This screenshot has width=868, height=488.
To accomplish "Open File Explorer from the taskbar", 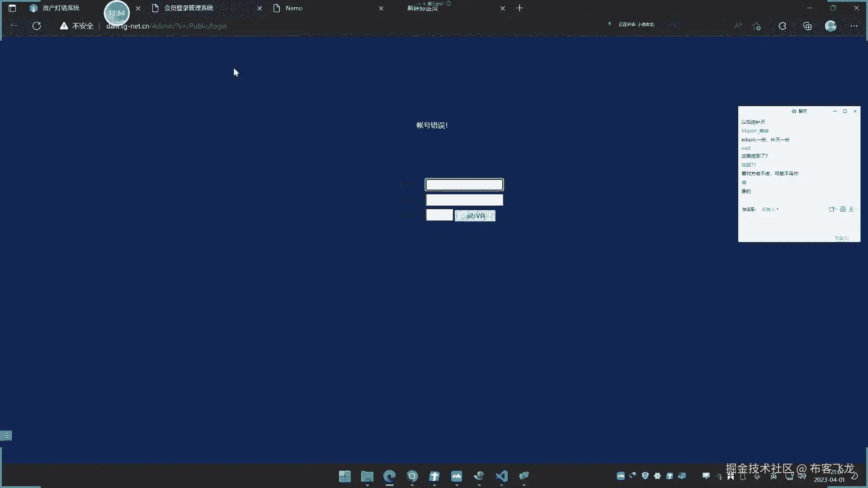I will click(367, 476).
